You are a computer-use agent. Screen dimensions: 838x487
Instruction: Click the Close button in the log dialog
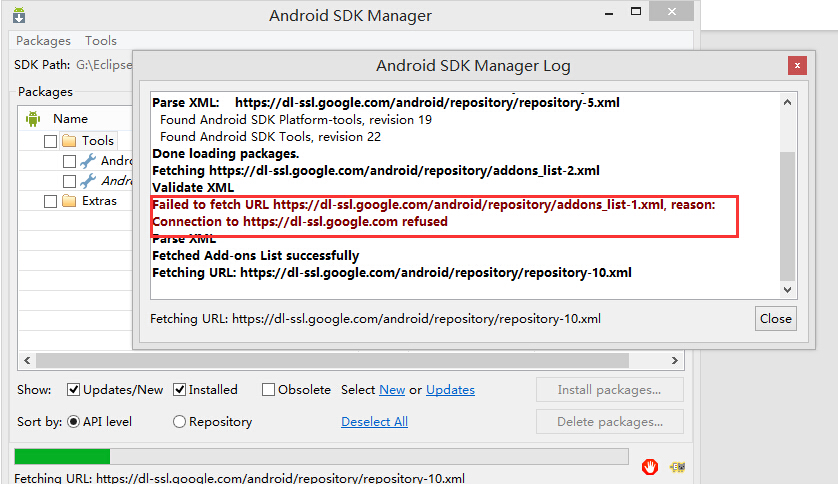click(775, 319)
